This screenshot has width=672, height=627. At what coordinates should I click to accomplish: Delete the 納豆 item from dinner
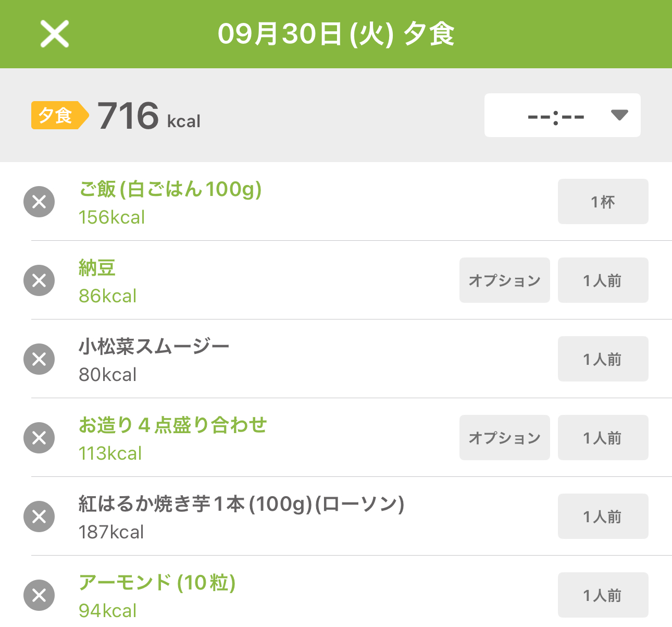pos(39,280)
